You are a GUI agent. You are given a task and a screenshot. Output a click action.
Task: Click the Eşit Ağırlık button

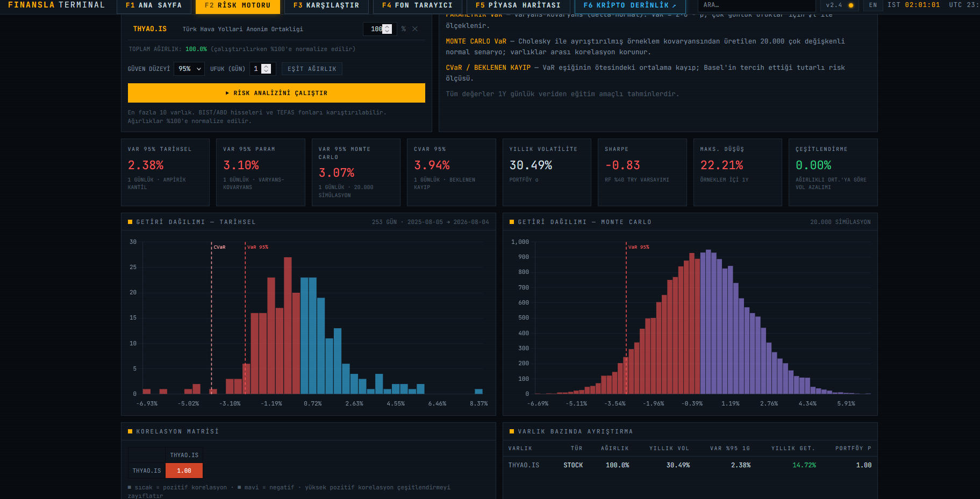point(312,69)
